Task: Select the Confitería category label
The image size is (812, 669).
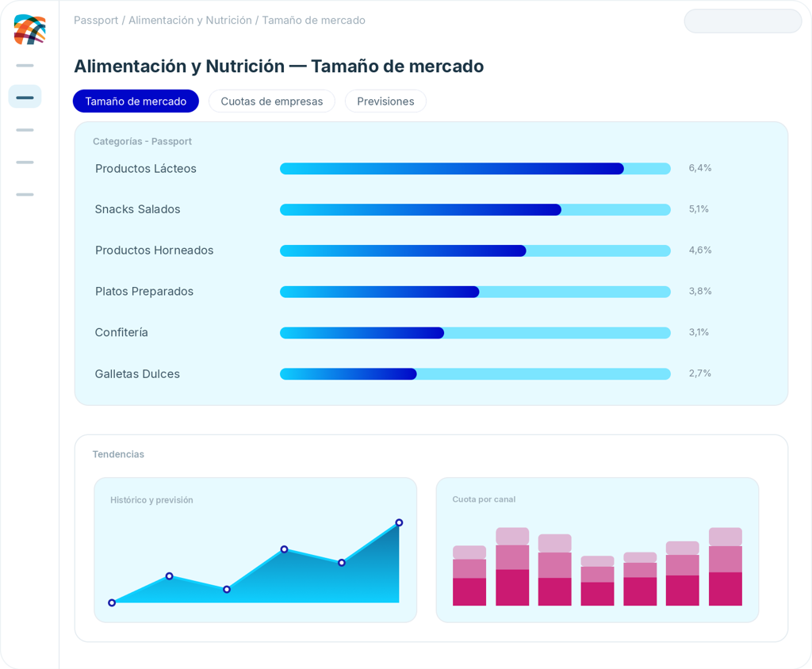Action: tap(121, 332)
